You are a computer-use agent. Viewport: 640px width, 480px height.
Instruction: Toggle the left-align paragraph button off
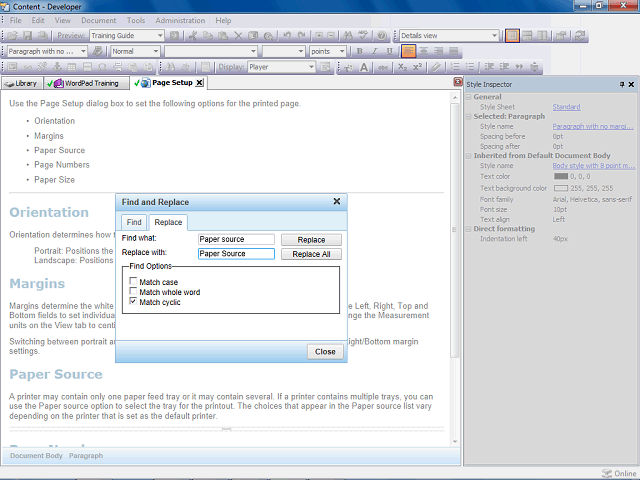click(x=408, y=51)
